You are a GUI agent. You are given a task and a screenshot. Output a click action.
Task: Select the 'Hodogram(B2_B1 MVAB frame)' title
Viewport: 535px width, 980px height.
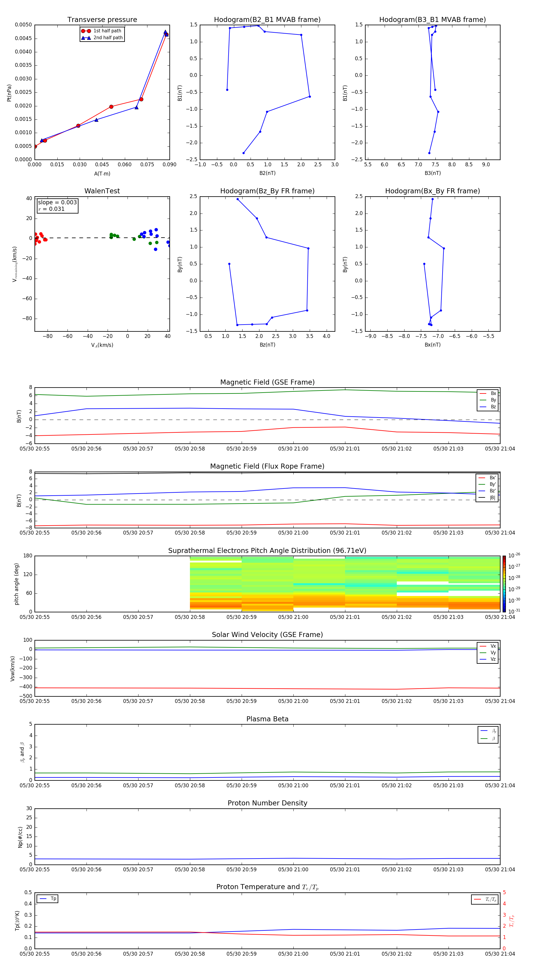[x=267, y=20]
